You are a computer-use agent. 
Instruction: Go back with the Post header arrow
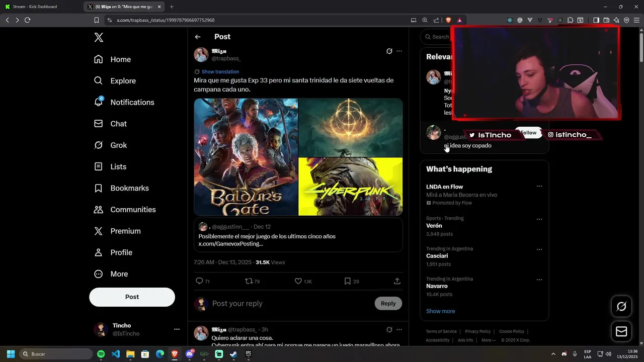point(198,37)
